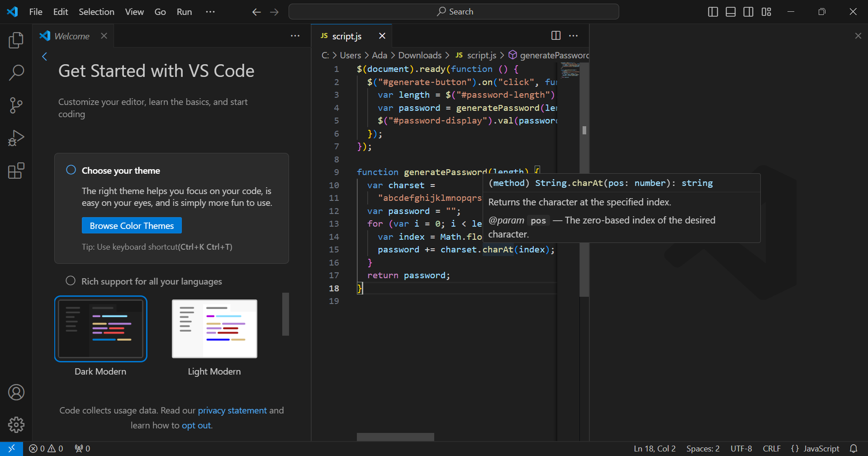Open Source Control panel icon
The height and width of the screenshot is (456, 868).
tap(16, 105)
